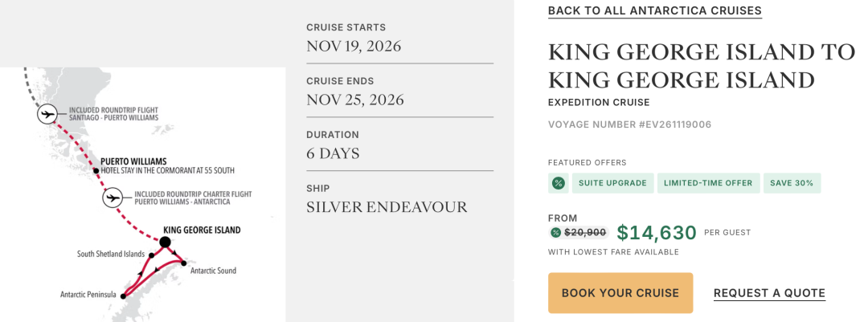Viewport: 868px width, 322px height.
Task: Open Back to All Antarctica Cruises link
Action: 655,10
